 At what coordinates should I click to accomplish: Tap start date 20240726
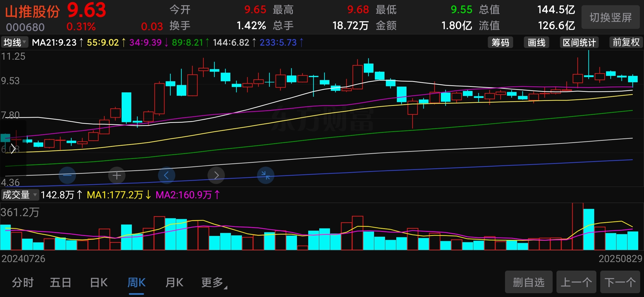click(x=23, y=258)
